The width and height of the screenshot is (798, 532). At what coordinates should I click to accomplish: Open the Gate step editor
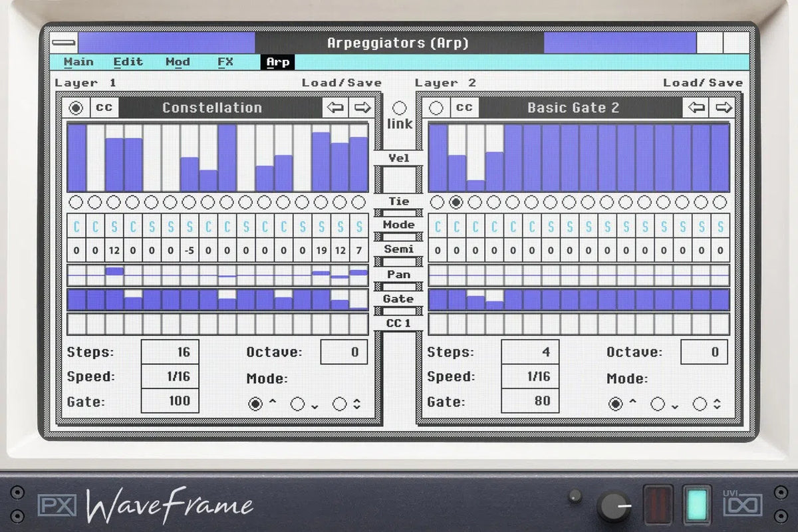[x=398, y=299]
